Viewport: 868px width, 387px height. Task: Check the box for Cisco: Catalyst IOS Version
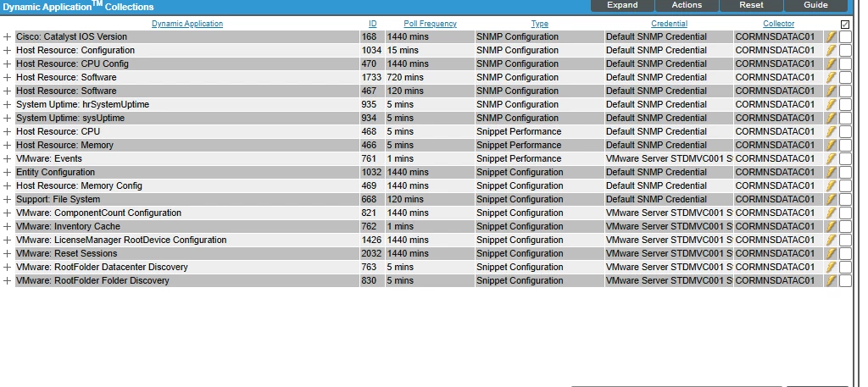[845, 37]
